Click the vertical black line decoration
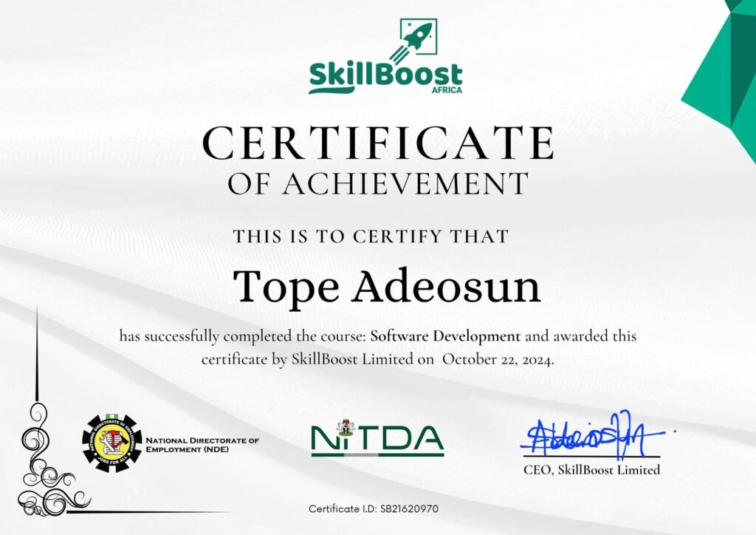756x535 pixels. tap(37, 354)
